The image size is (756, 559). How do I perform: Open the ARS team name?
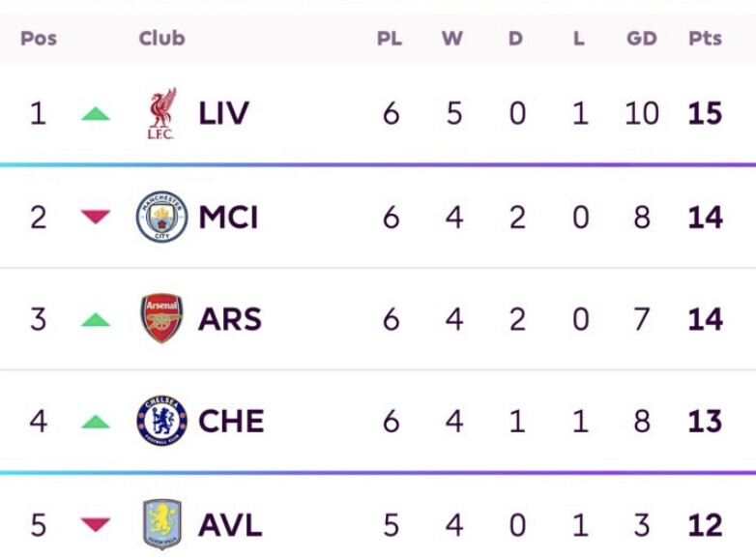coord(230,319)
